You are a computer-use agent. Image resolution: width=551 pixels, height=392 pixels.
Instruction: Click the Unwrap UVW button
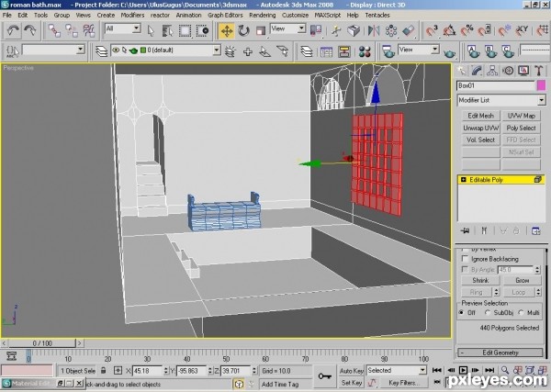480,128
